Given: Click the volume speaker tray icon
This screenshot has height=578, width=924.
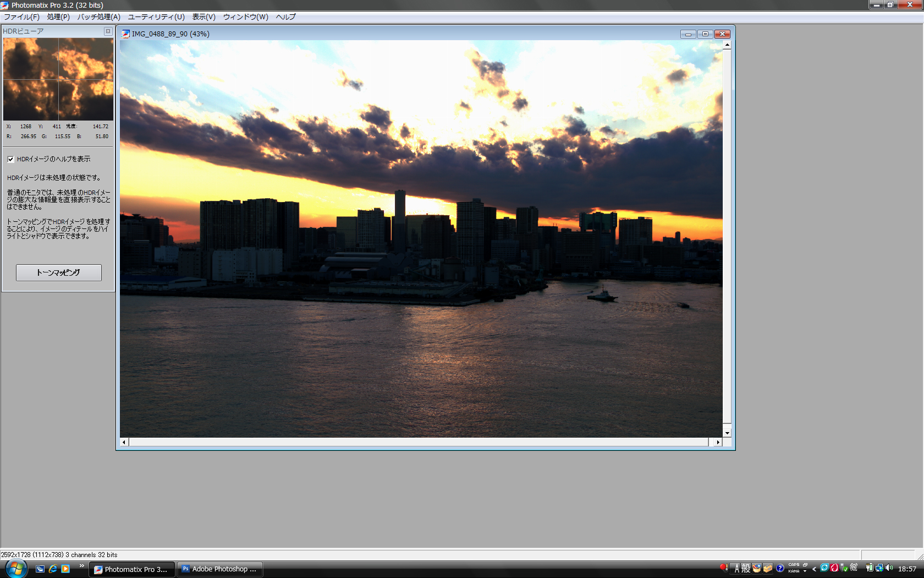Looking at the screenshot, I should point(889,568).
